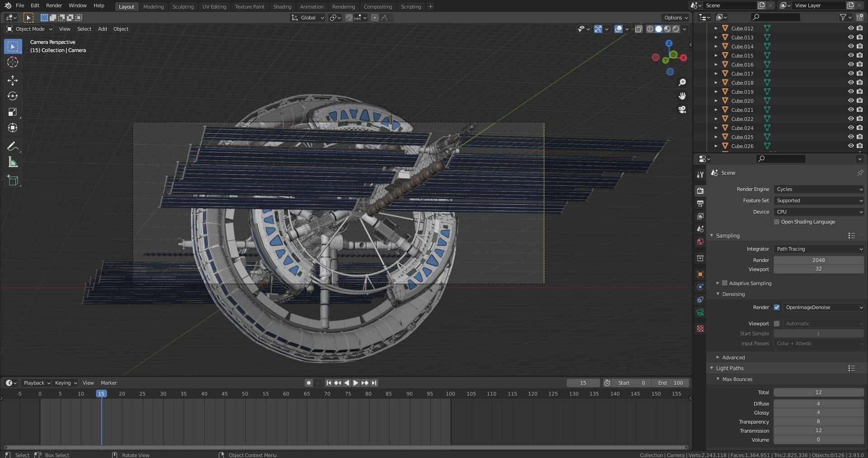Hide Cube.015 in the viewport
The image size is (868, 458).
[852, 55]
